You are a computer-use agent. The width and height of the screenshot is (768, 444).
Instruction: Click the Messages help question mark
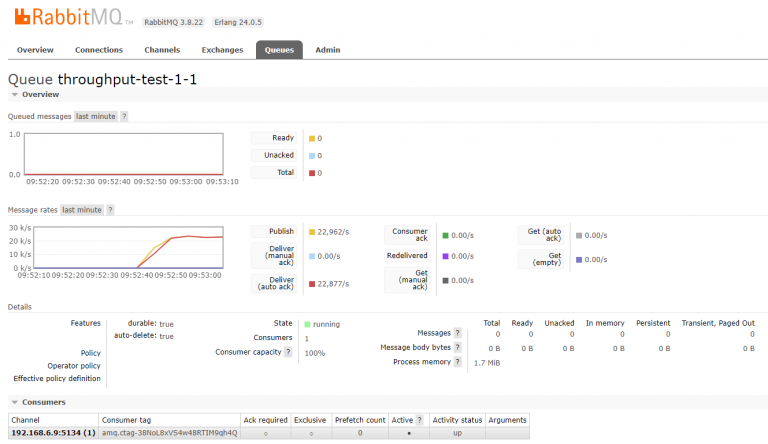point(457,333)
